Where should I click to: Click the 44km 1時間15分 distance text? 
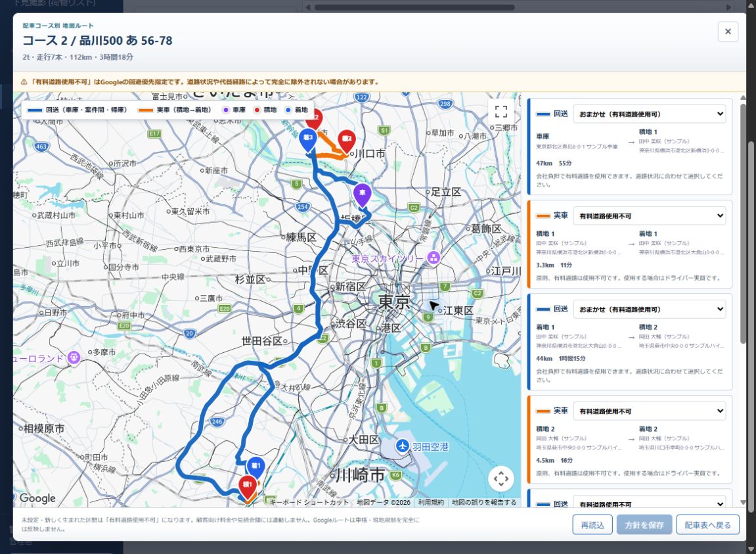coord(561,359)
